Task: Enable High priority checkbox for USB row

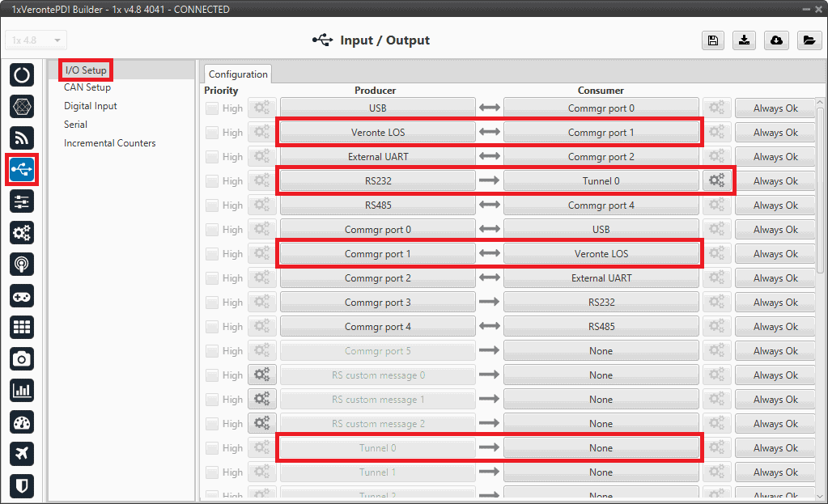Action: pos(212,108)
